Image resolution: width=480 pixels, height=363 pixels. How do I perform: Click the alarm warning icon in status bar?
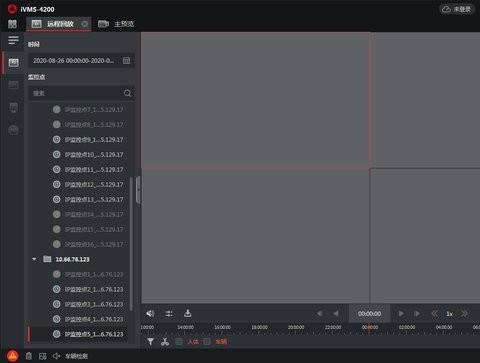pos(13,356)
